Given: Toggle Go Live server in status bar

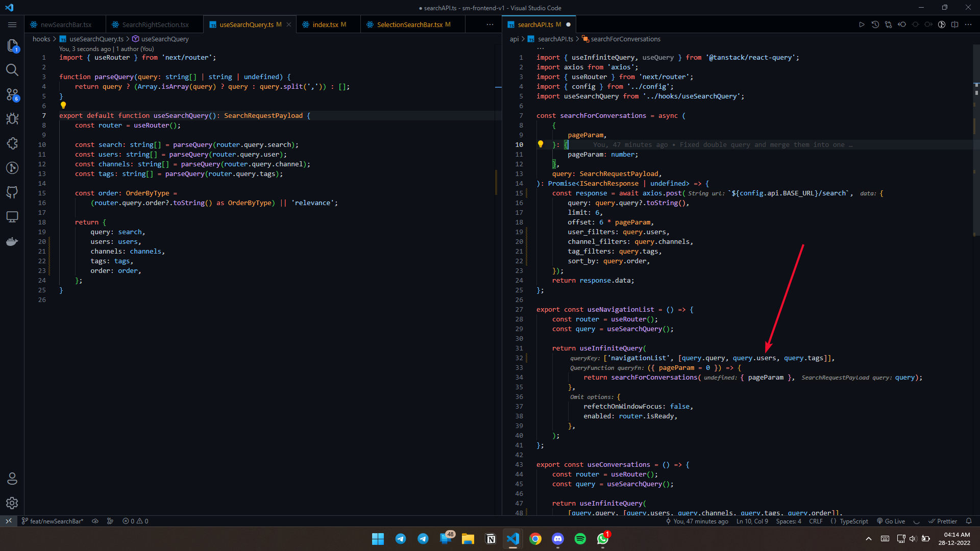Looking at the screenshot, I should (891, 521).
